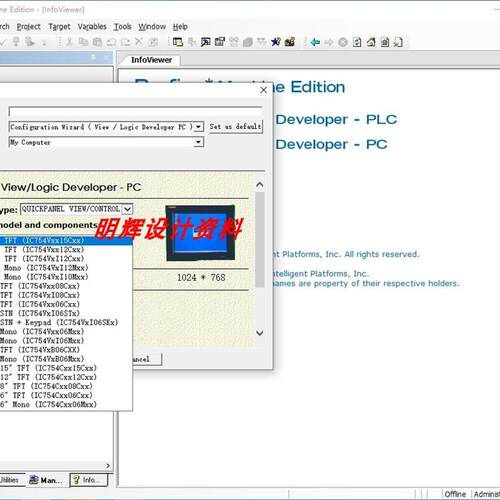This screenshot has height=500, width=500.
Task: Click the Inspector properties icon in toolbar
Action: (x=220, y=42)
